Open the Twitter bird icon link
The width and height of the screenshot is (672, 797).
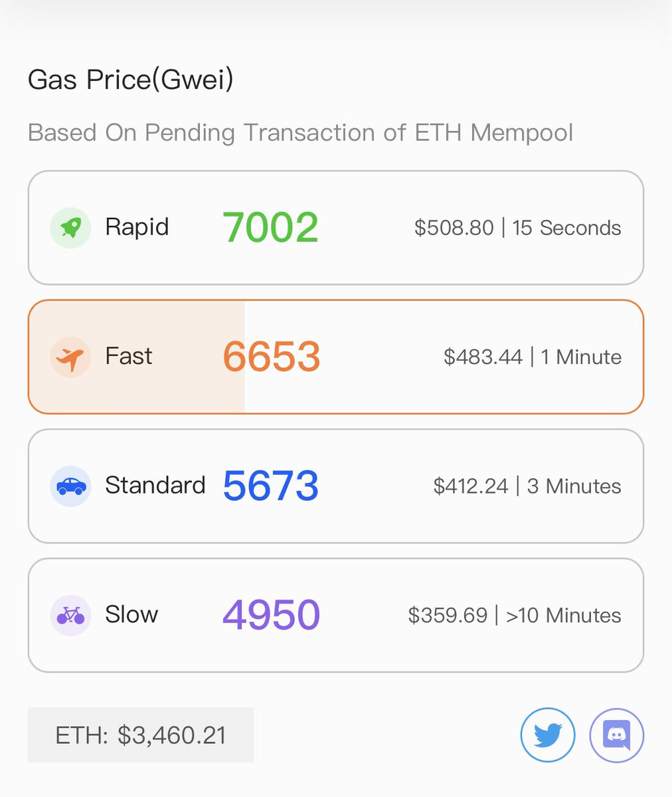click(x=548, y=735)
